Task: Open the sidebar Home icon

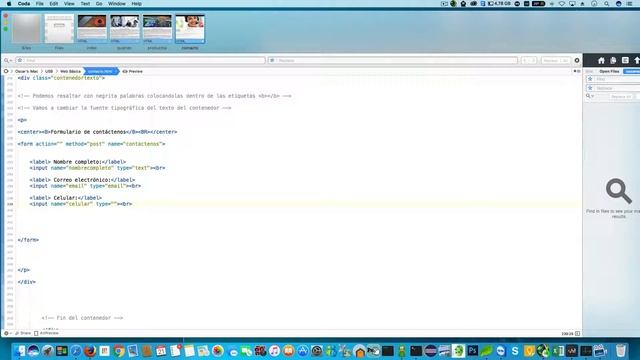Action: pyautogui.click(x=601, y=60)
